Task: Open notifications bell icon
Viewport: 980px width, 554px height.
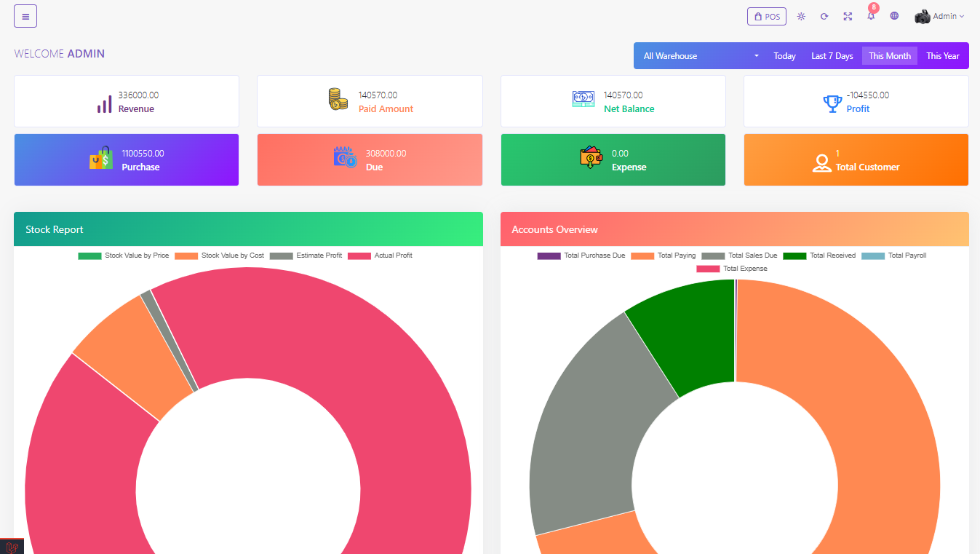Action: click(871, 16)
